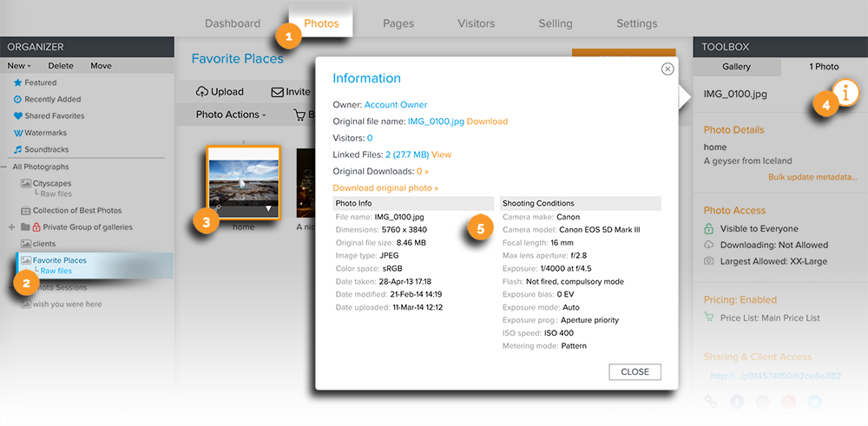Image resolution: width=868 pixels, height=426 pixels.
Task: Select the night city thumbnail beside home
Action: pyautogui.click(x=306, y=184)
